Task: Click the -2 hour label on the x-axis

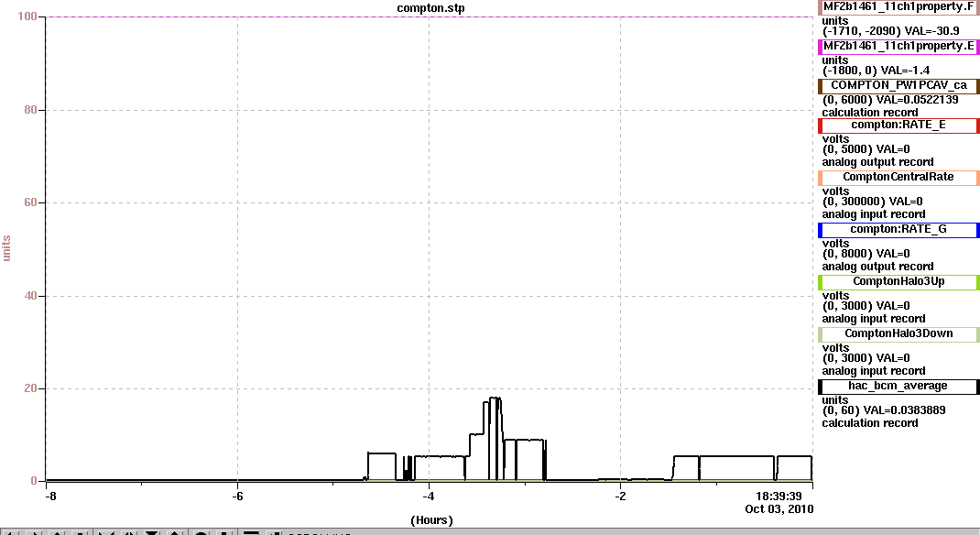Action: click(x=620, y=497)
